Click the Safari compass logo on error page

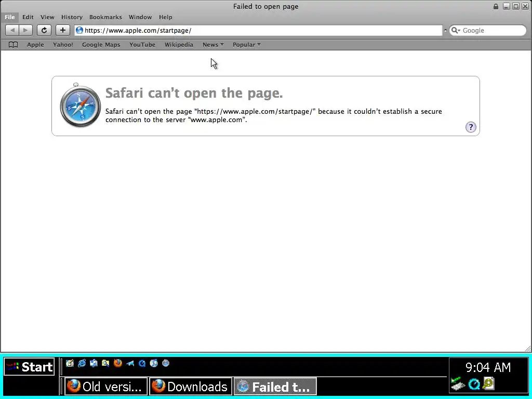tap(80, 105)
